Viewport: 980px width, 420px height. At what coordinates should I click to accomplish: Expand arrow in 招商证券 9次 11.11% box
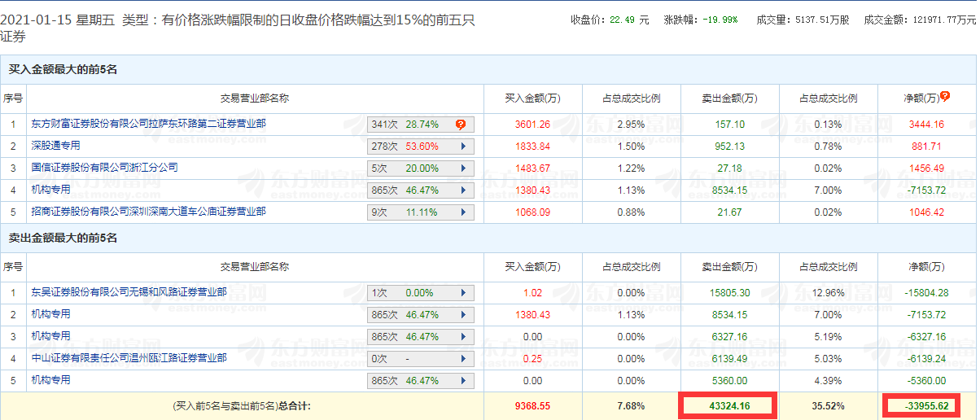coord(462,212)
